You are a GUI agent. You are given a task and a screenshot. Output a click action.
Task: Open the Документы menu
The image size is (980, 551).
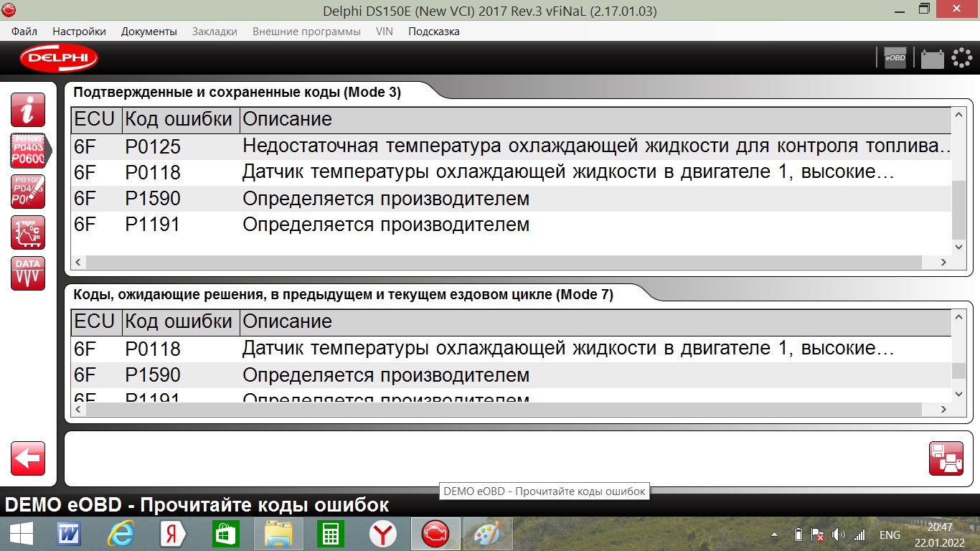click(x=149, y=32)
